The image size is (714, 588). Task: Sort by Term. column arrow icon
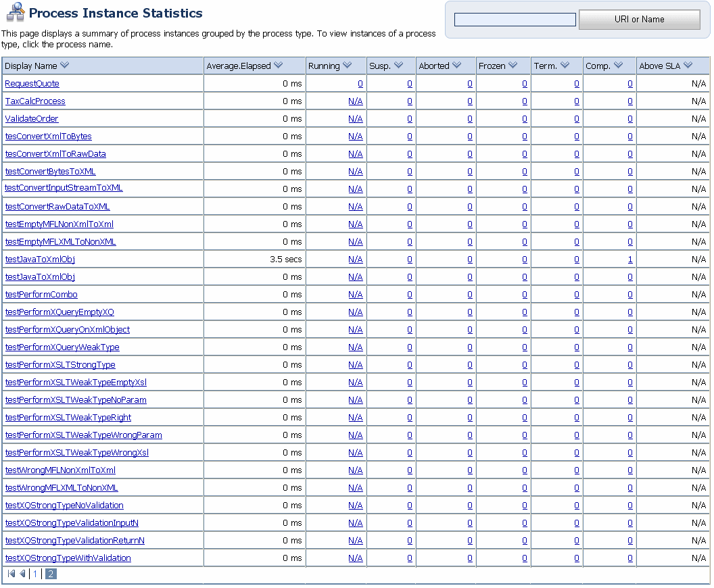[565, 65]
